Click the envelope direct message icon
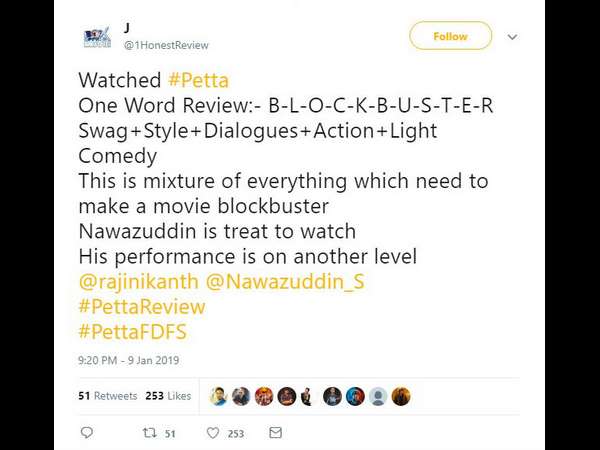 (x=276, y=433)
